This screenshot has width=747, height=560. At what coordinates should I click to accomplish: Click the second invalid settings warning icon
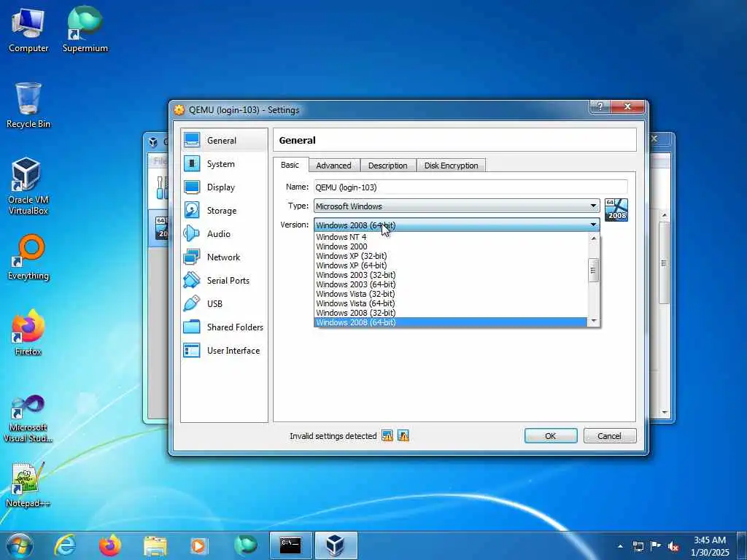click(x=403, y=436)
